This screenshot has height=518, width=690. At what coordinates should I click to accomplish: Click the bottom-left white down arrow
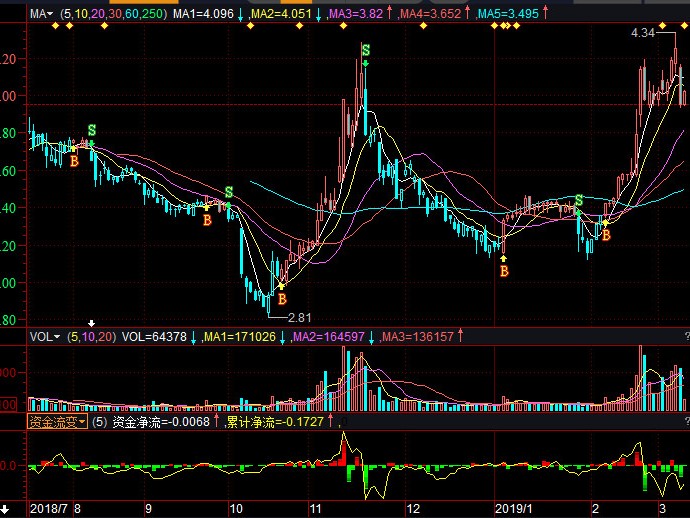pos(4,509)
